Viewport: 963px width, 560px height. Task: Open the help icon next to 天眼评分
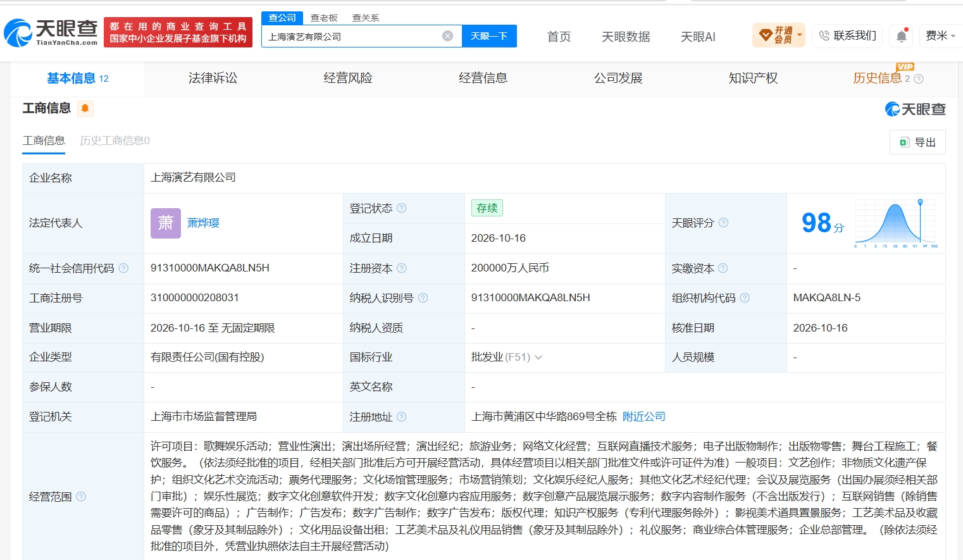(x=723, y=223)
